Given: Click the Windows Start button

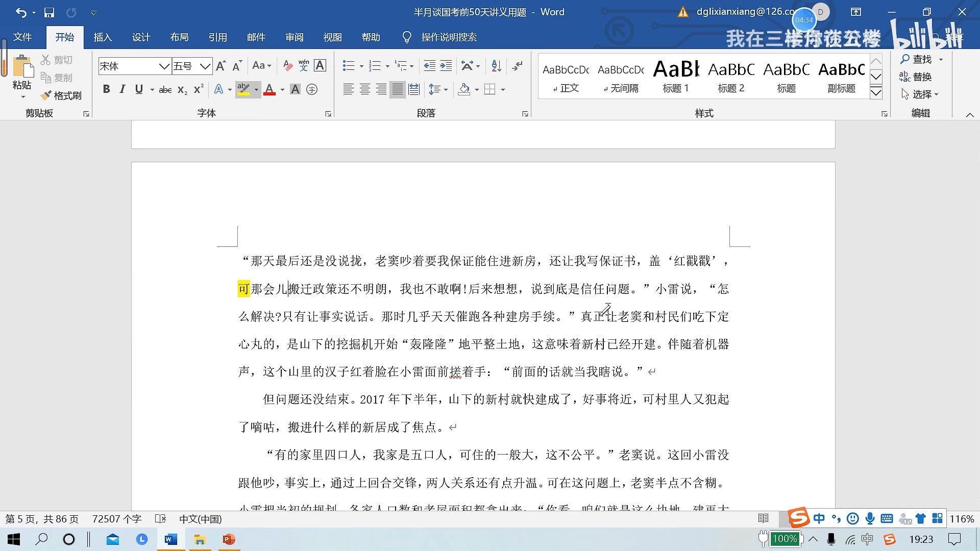Looking at the screenshot, I should 14,539.
